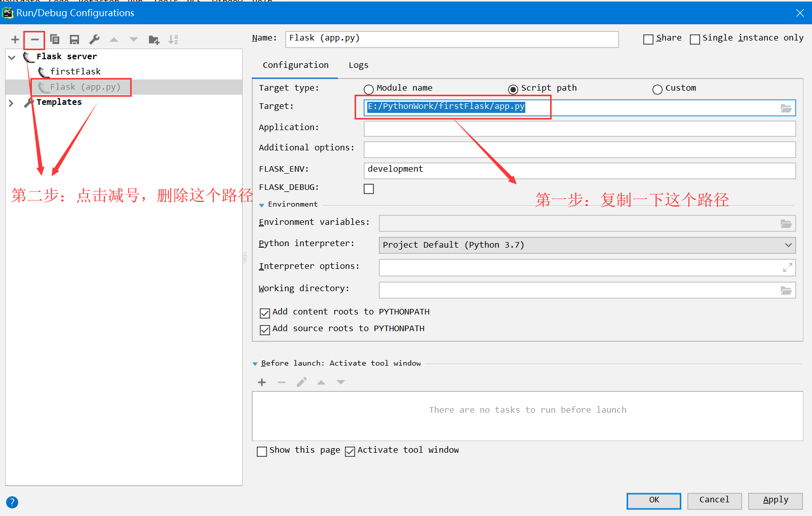
Task: Browse for the Target script path
Action: click(786, 108)
